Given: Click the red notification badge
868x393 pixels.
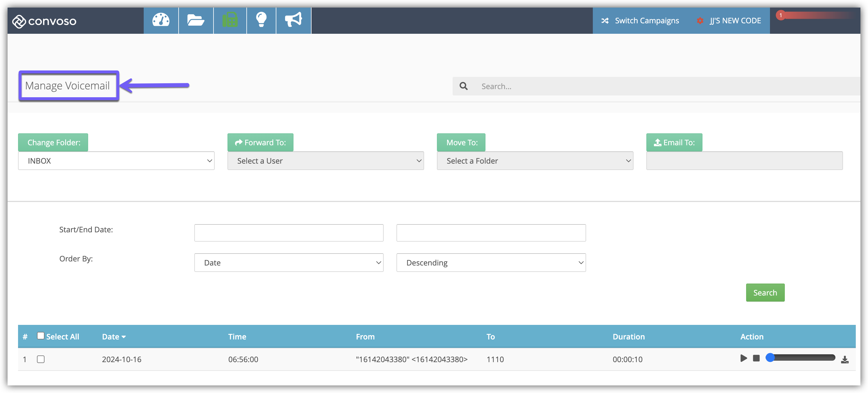Looking at the screenshot, I should point(780,15).
